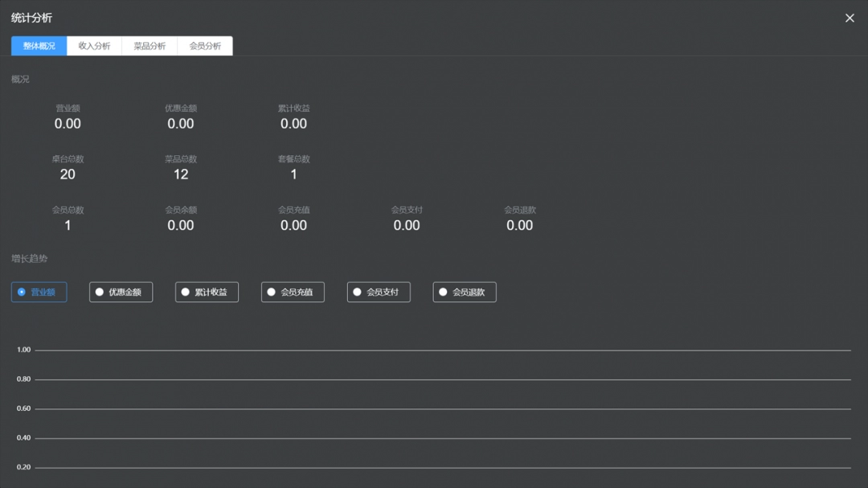Click the 套餐总数 value 1

click(x=293, y=174)
